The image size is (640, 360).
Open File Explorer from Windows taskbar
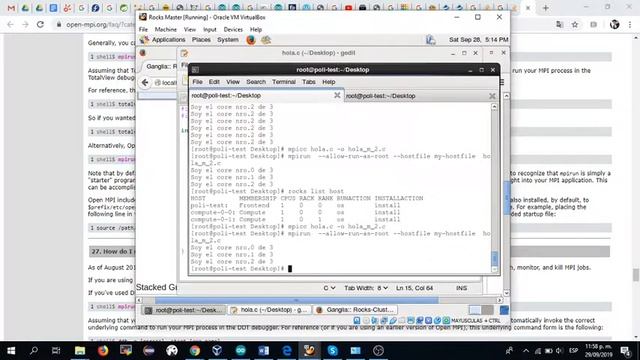coord(80,351)
